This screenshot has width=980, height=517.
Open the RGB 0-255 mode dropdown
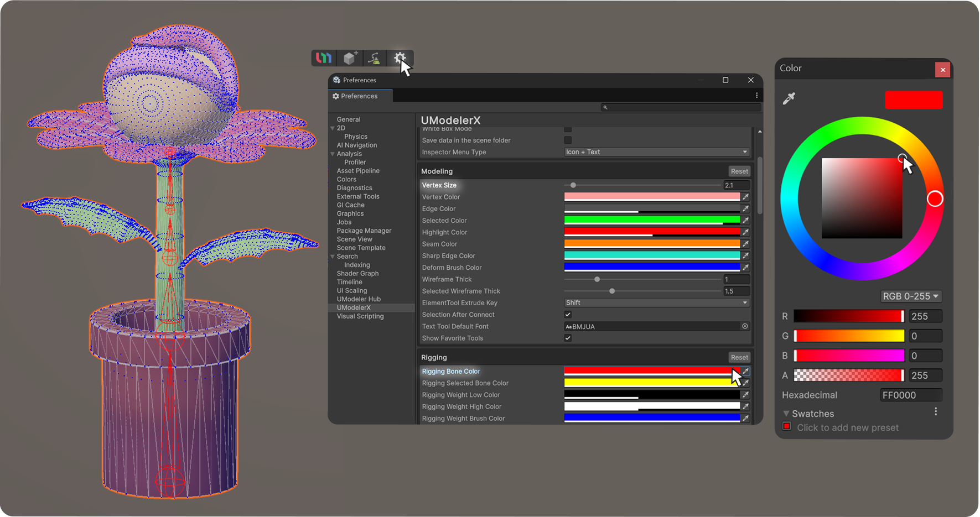[x=911, y=296]
